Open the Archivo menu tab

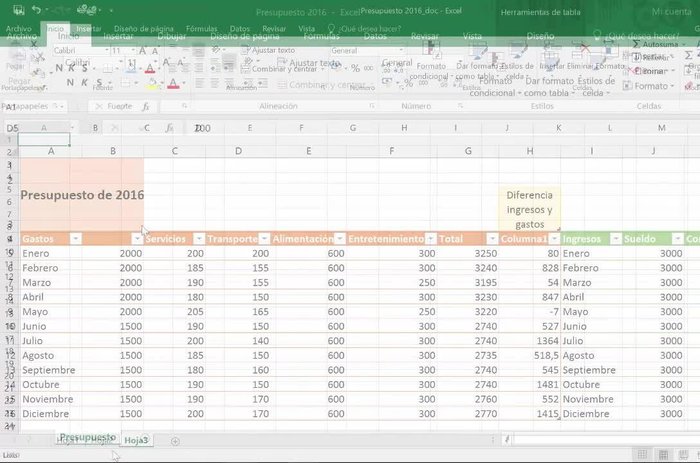[21, 36]
